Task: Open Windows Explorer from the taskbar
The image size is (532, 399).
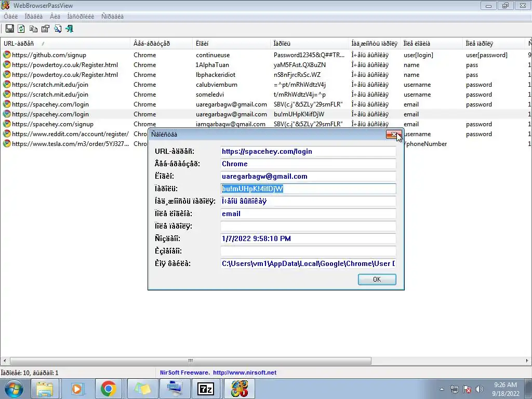Action: coord(45,389)
